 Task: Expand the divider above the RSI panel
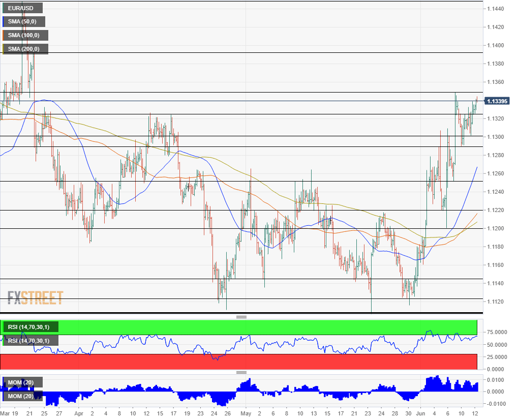pos(241,317)
